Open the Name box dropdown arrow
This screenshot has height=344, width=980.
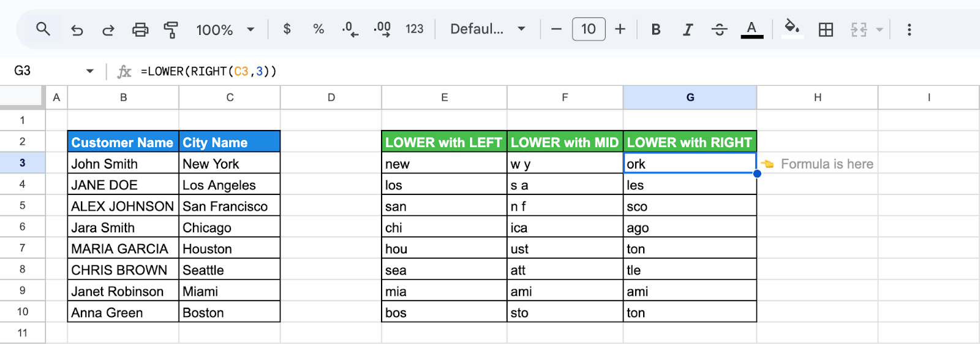click(x=90, y=71)
